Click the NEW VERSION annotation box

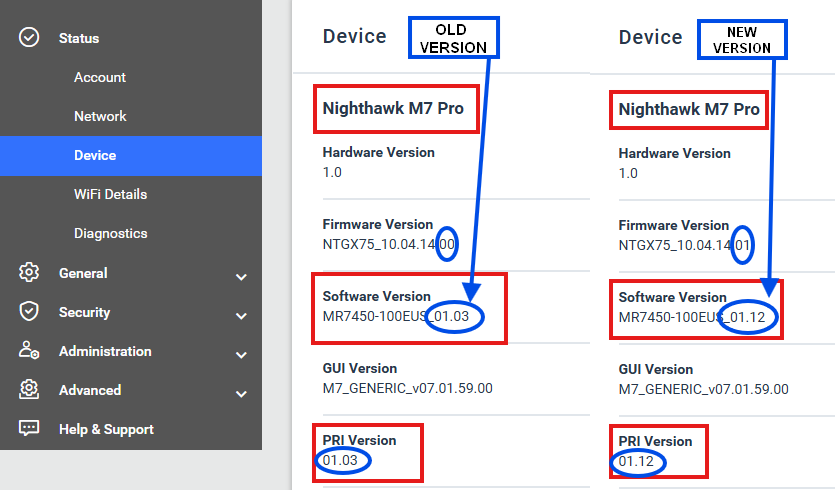[742, 39]
